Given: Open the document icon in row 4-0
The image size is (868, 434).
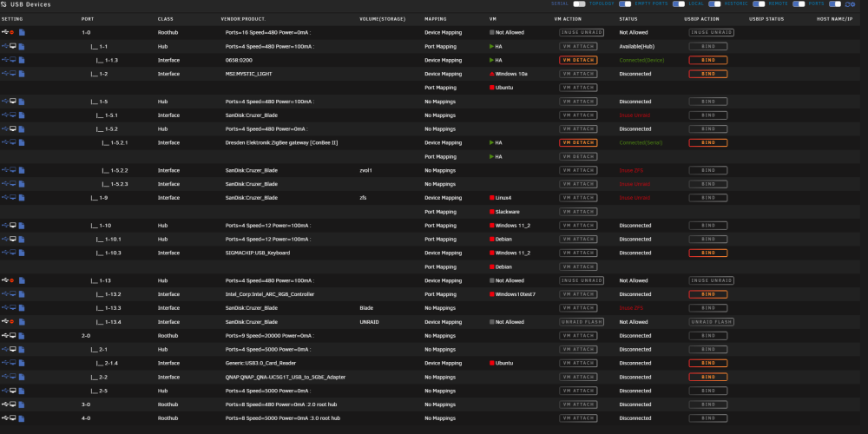Looking at the screenshot, I should tap(22, 418).
